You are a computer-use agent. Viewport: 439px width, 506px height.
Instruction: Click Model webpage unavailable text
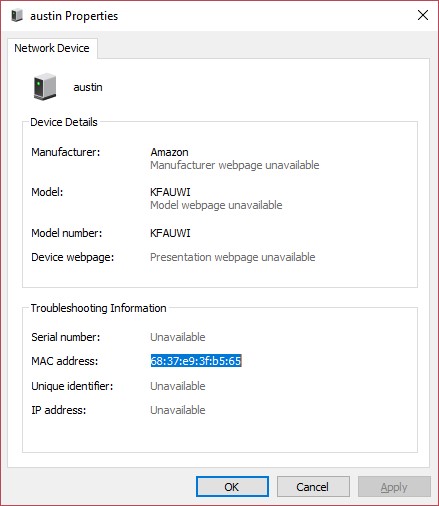(x=216, y=205)
